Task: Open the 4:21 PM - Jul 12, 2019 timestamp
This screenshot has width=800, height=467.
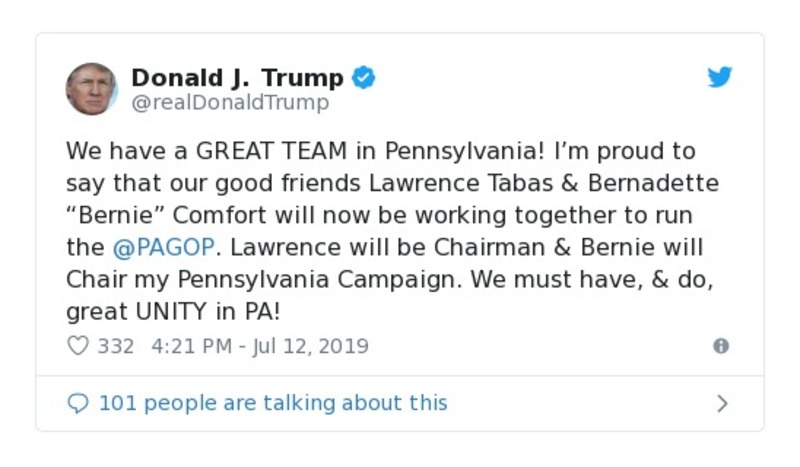Action: (x=260, y=346)
